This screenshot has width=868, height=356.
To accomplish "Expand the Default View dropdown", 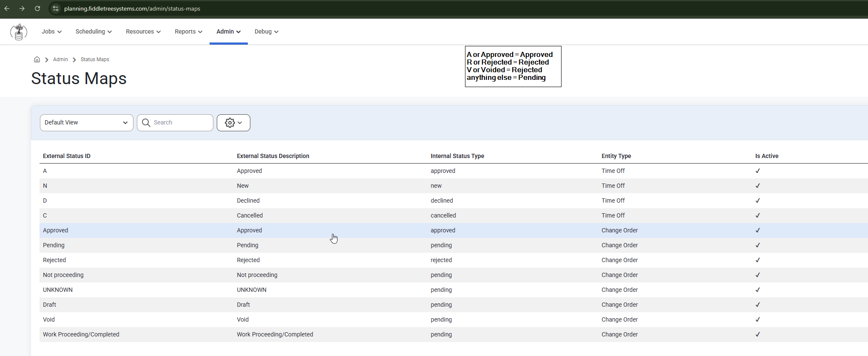I will pyautogui.click(x=87, y=123).
